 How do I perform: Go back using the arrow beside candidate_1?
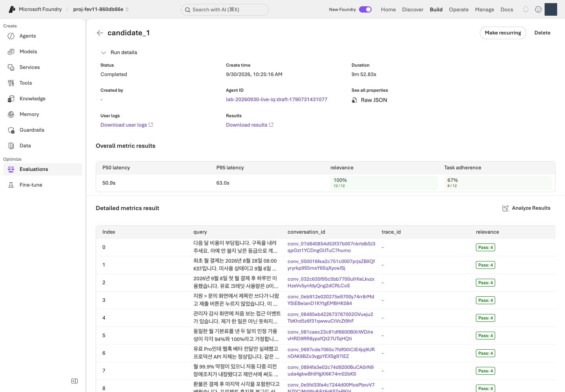click(x=100, y=33)
